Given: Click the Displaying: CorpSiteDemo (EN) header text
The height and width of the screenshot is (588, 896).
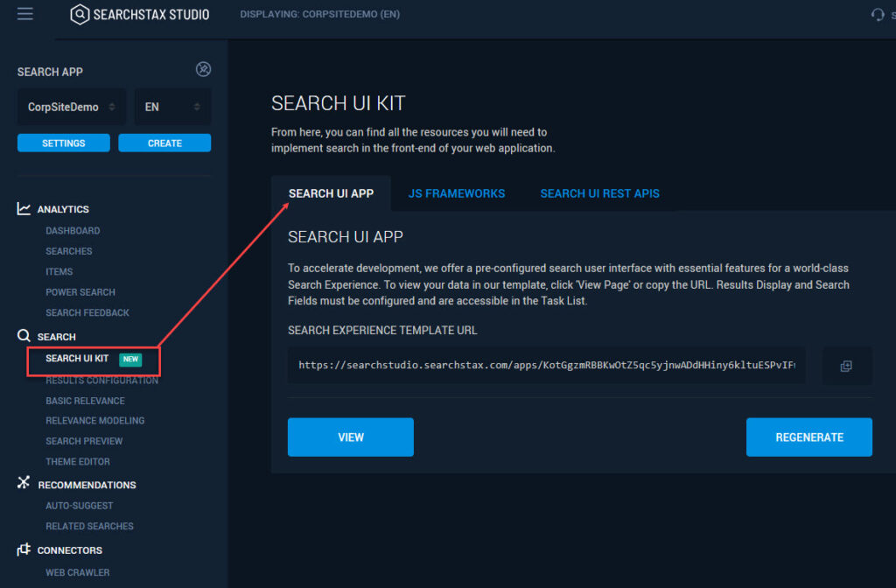Looking at the screenshot, I should point(319,14).
